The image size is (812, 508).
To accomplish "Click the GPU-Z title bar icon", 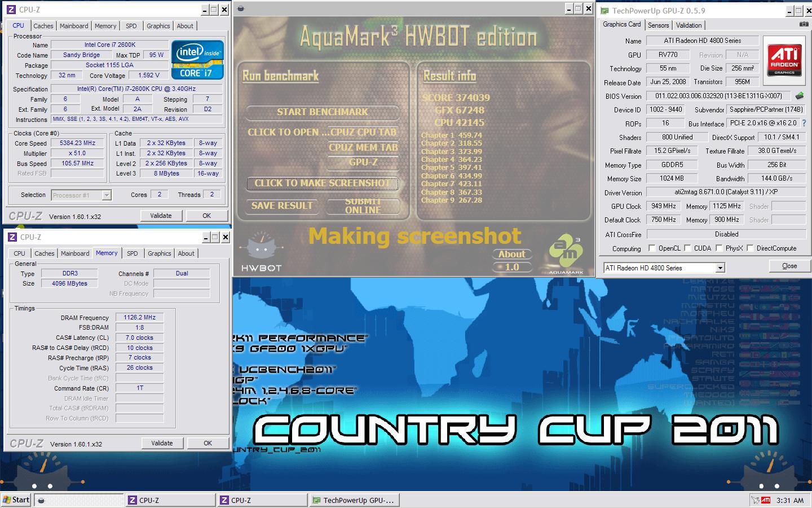I will coord(604,11).
